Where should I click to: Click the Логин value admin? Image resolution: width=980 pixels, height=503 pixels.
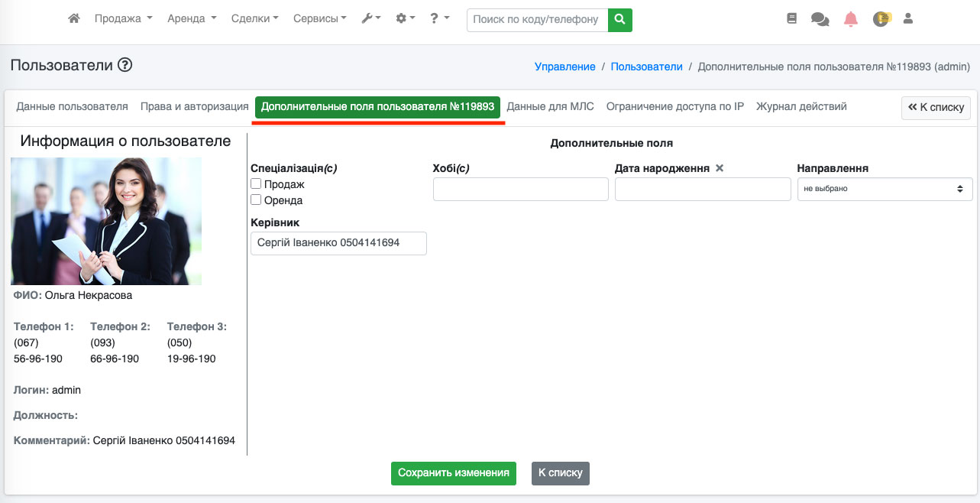click(66, 390)
